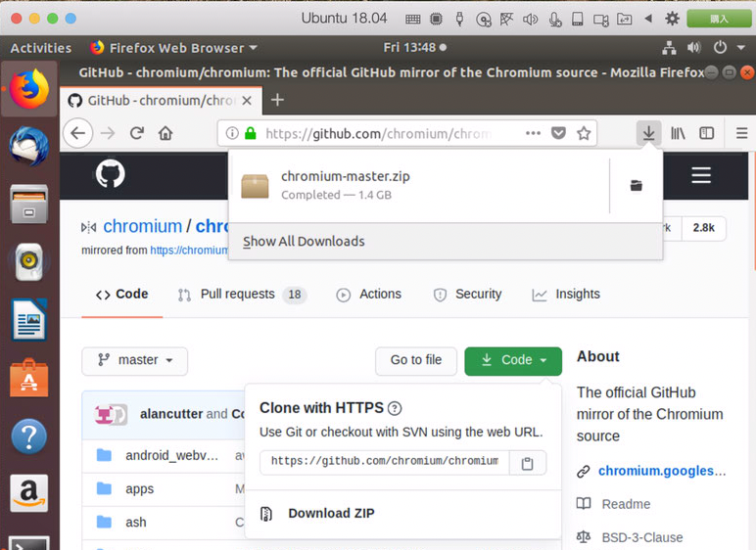Click the help icon beside Clone with HTTPS
The image size is (756, 550).
(395, 409)
